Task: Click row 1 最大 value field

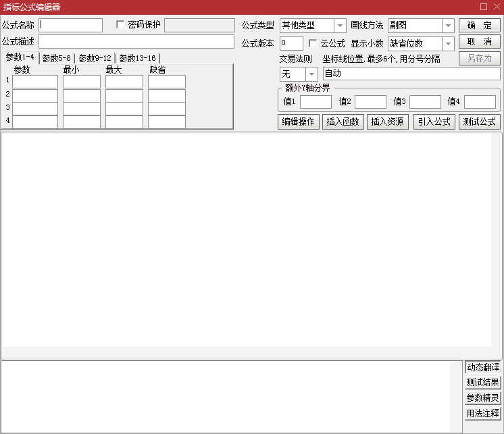Action: [x=124, y=82]
